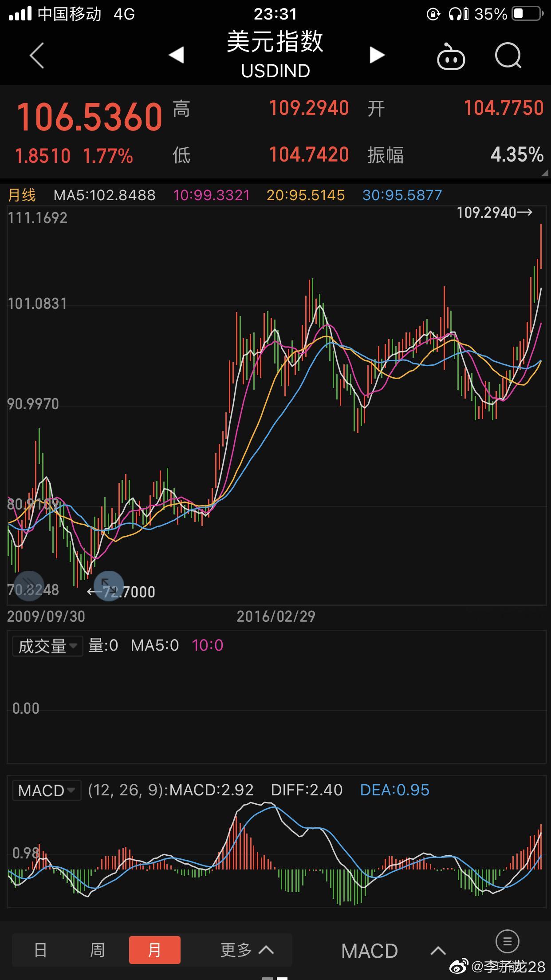
Task: Tap the double-arrow scroll chart button
Action: (29, 585)
